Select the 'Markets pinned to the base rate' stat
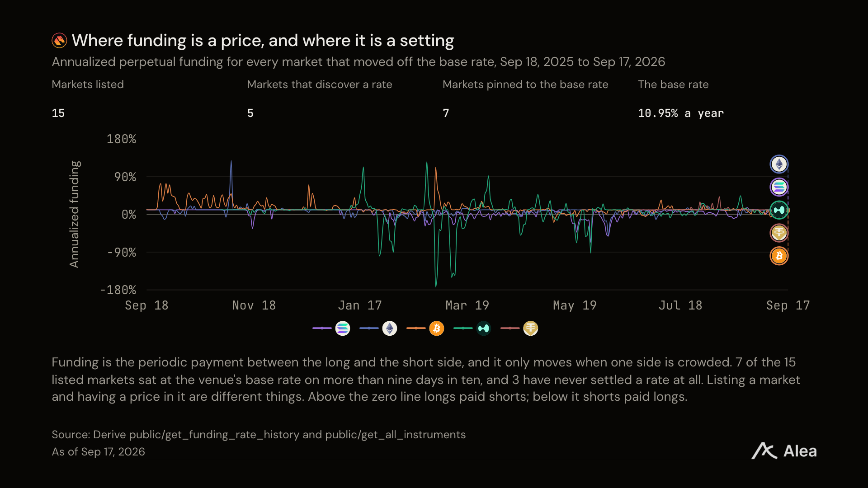The width and height of the screenshot is (868, 488). [525, 99]
